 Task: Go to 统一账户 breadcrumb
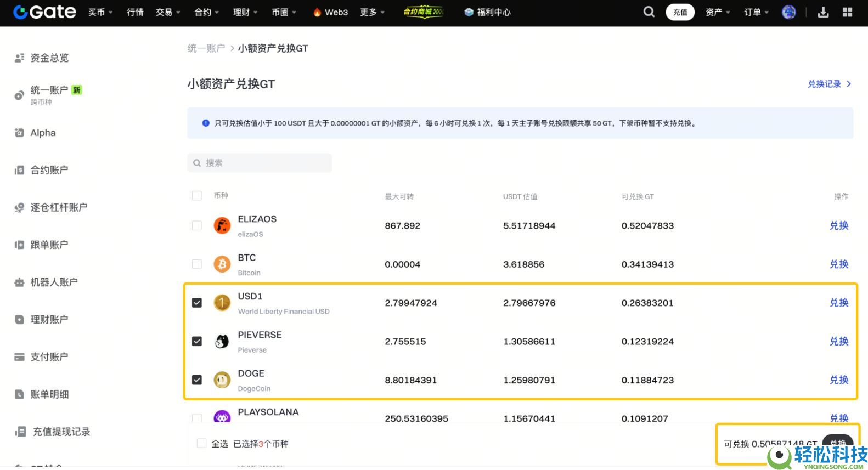coord(206,48)
